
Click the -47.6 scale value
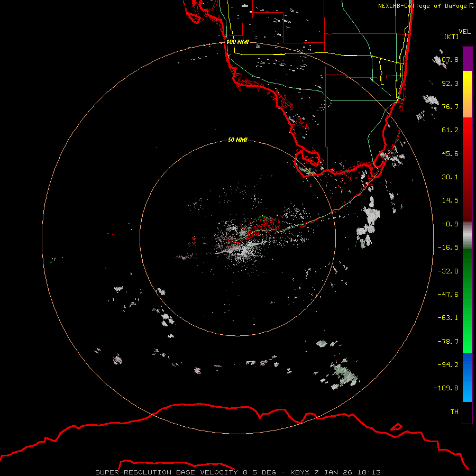(448, 295)
